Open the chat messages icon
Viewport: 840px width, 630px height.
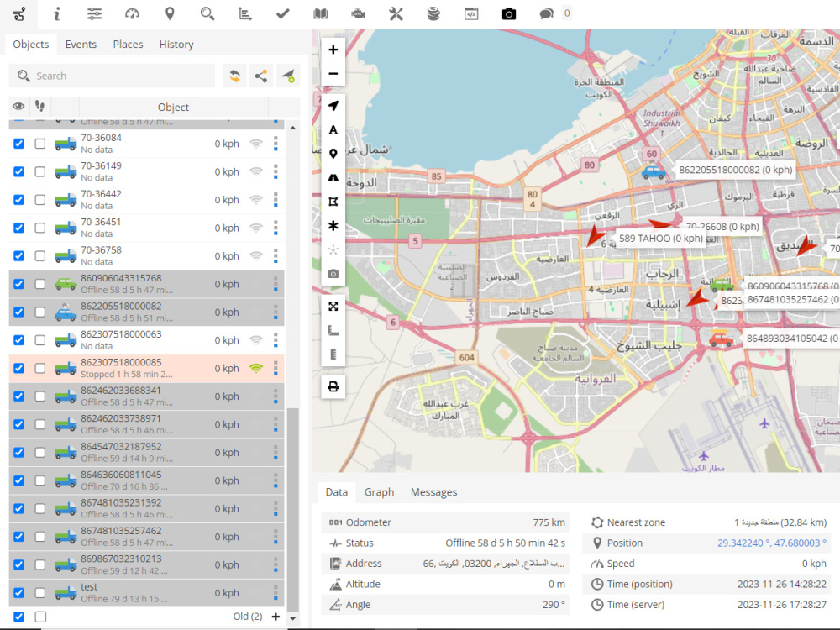point(547,14)
